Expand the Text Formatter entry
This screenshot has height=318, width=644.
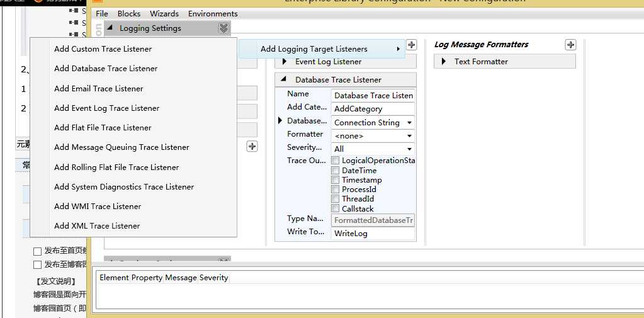pos(444,62)
